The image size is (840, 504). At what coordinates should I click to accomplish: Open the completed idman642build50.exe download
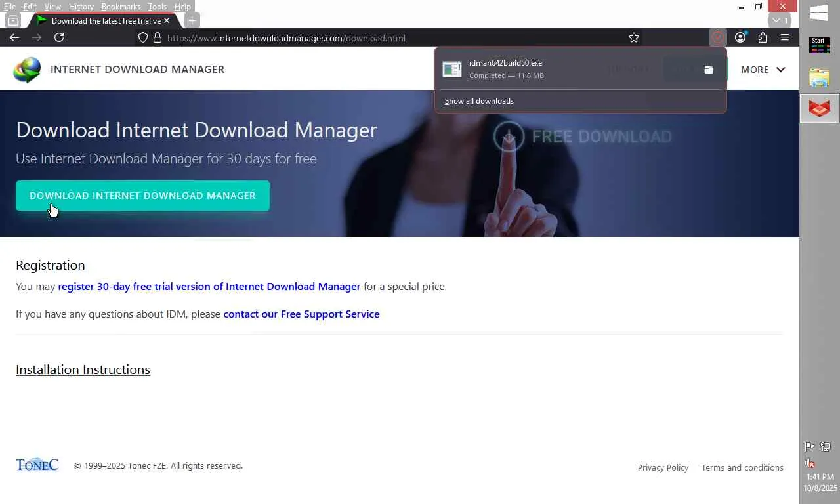click(568, 69)
